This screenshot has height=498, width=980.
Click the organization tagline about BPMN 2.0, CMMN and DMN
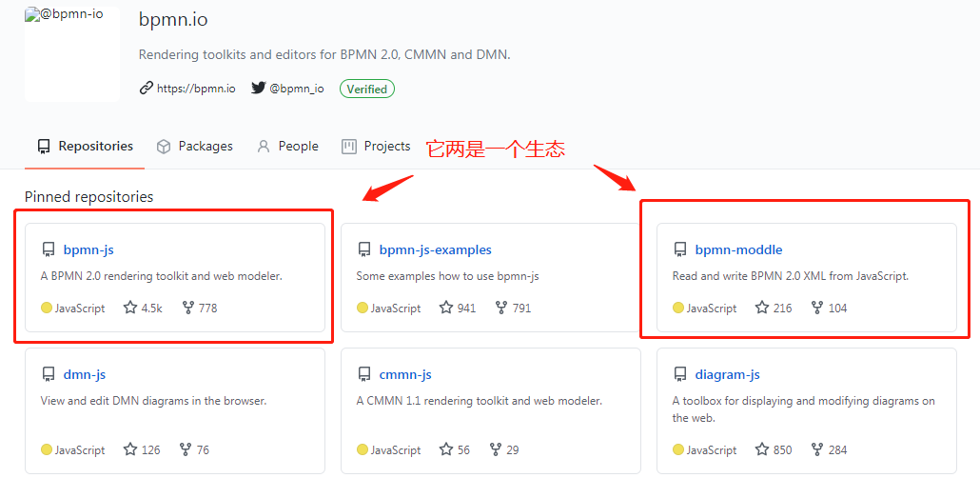pos(324,55)
